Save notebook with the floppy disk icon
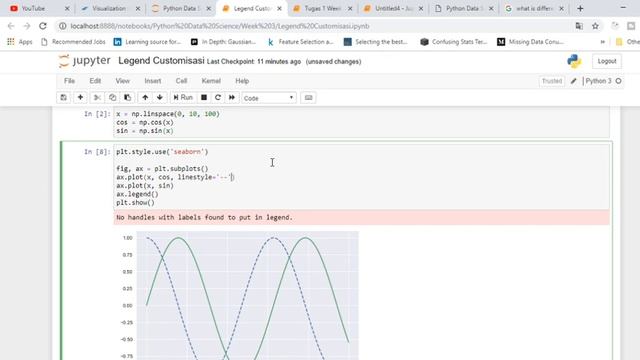The width and height of the screenshot is (640, 360). tap(63, 98)
